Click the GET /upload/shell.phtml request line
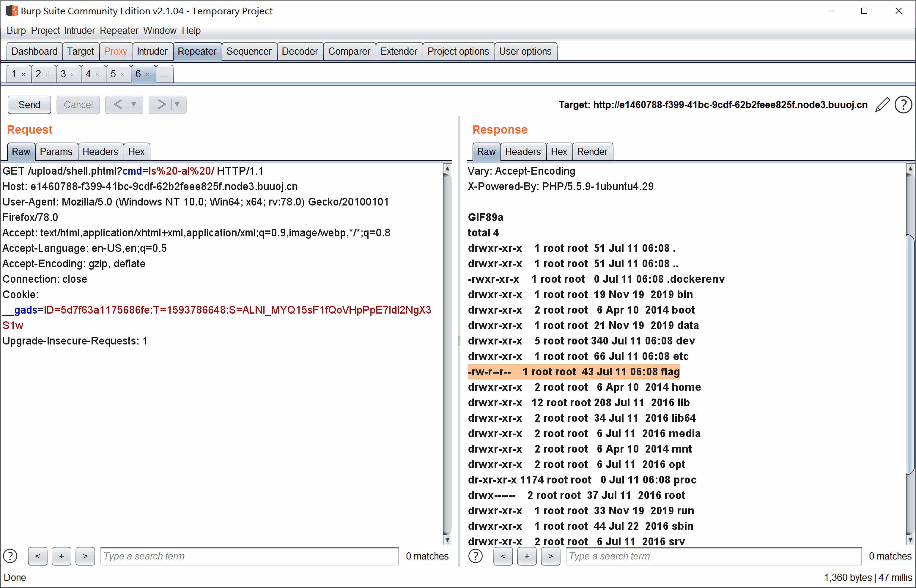The width and height of the screenshot is (916, 588). click(x=133, y=171)
